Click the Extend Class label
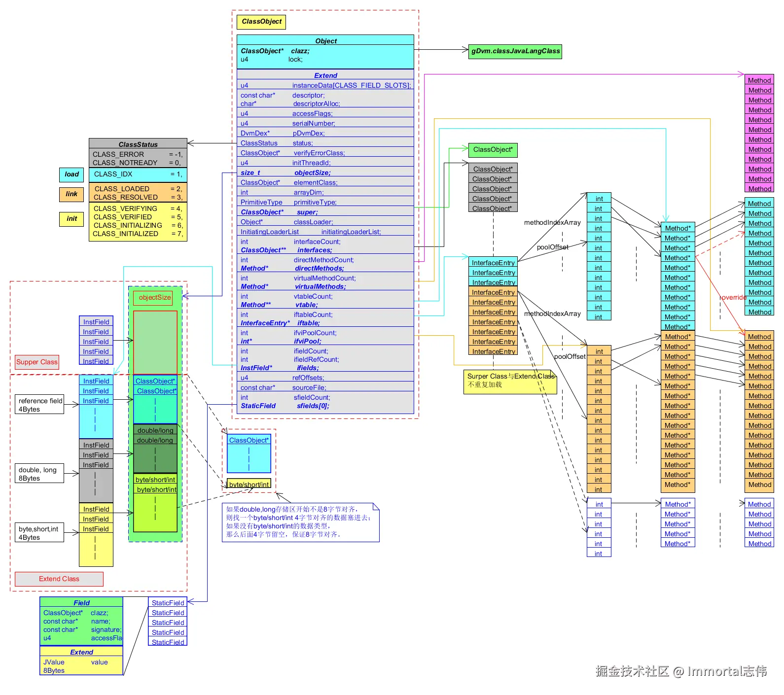Viewport: 784px width, 695px height. coord(59,579)
